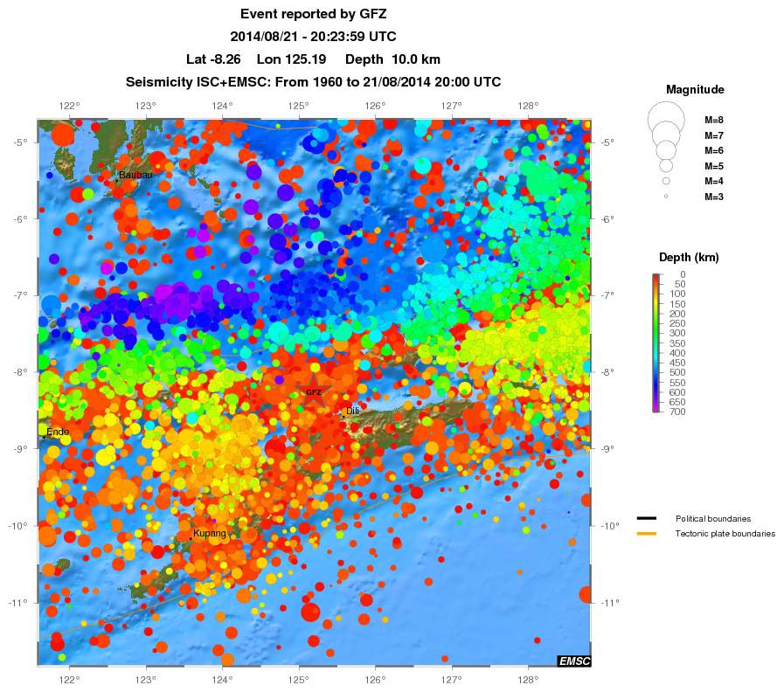This screenshot has width=784, height=692.
Task: Click the black Political boundaries legend line
Action: pyautogui.click(x=647, y=518)
